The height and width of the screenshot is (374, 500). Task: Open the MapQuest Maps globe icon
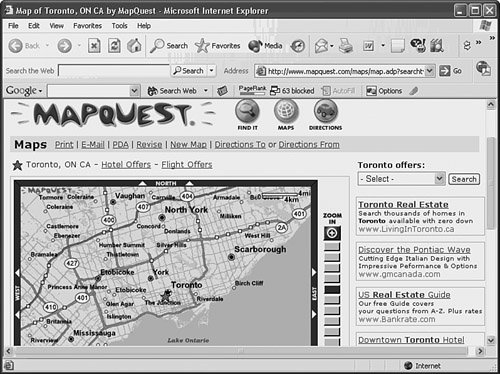pyautogui.click(x=286, y=111)
